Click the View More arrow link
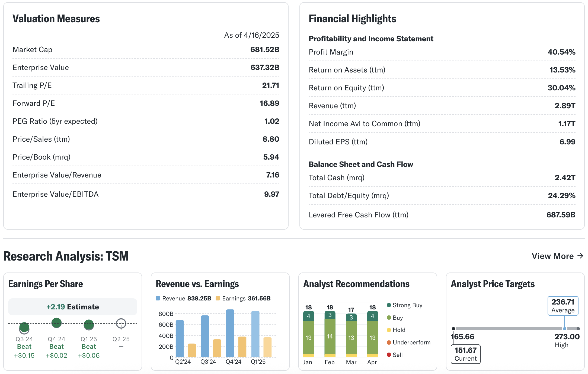The width and height of the screenshot is (588, 374). tap(557, 256)
